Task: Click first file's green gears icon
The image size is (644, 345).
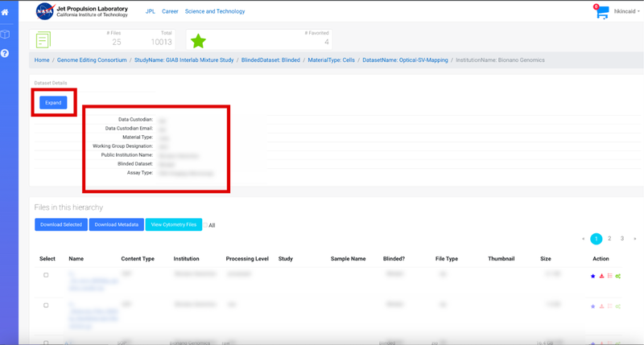Action: 618,276
